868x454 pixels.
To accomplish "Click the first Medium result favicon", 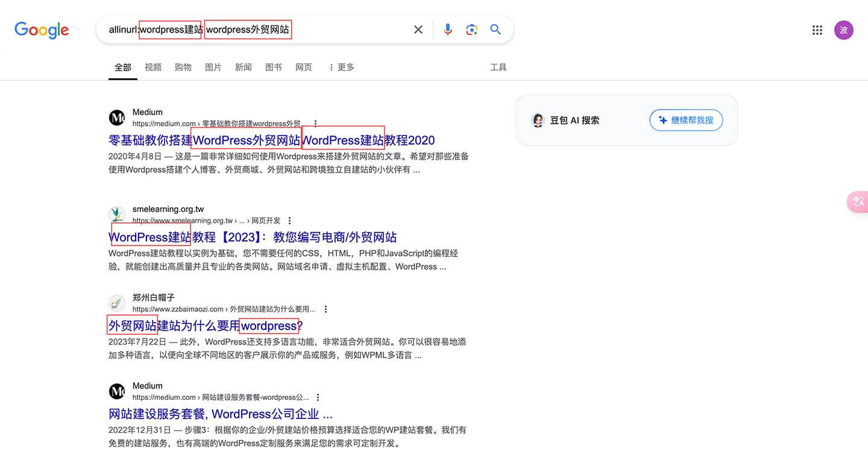I will pos(117,117).
